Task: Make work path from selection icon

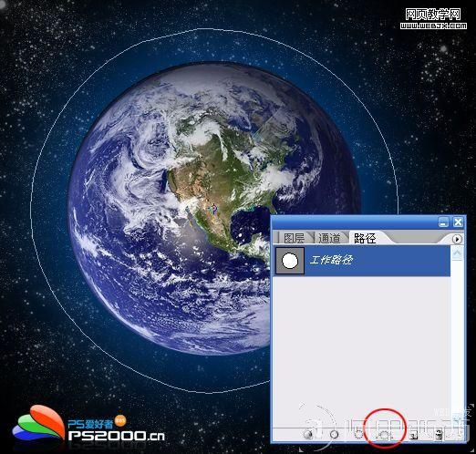Action: [x=384, y=435]
